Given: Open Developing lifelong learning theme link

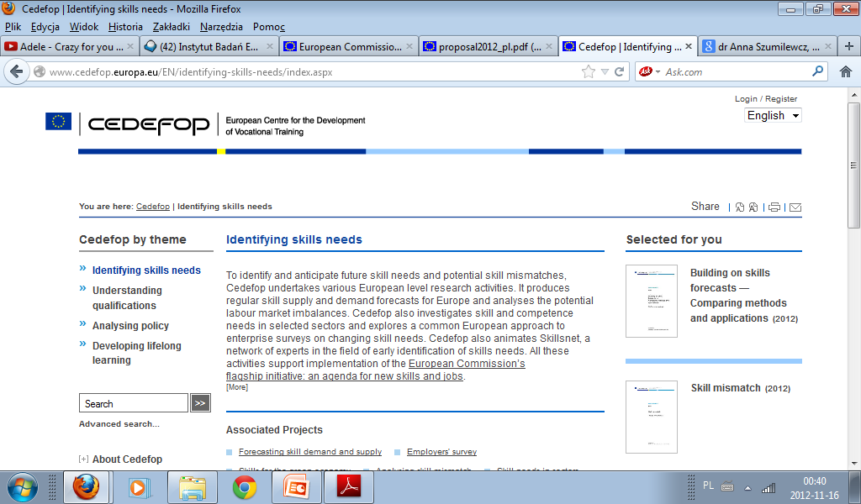Looking at the screenshot, I should point(137,353).
